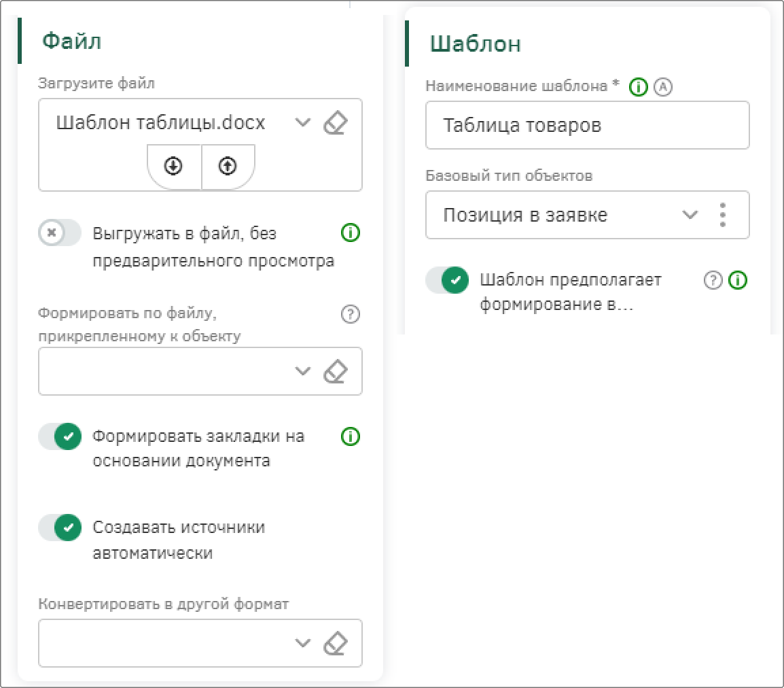Open the info icon next to Выгружать в файл
The image size is (784, 688).
coord(351,233)
